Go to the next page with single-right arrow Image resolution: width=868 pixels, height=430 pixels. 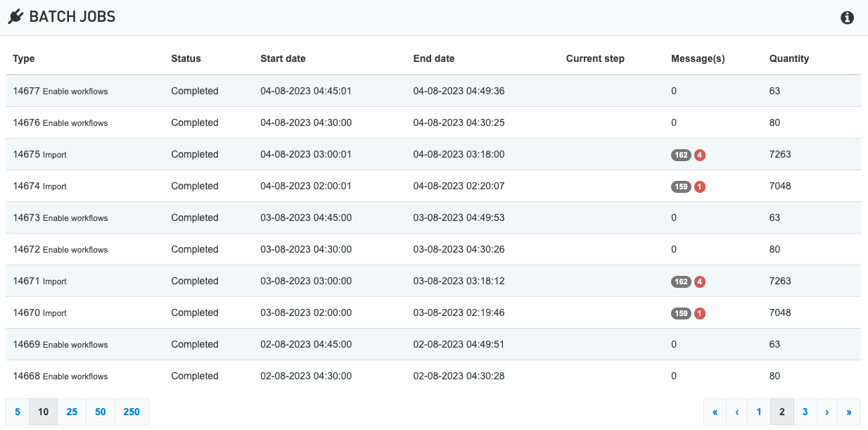827,412
